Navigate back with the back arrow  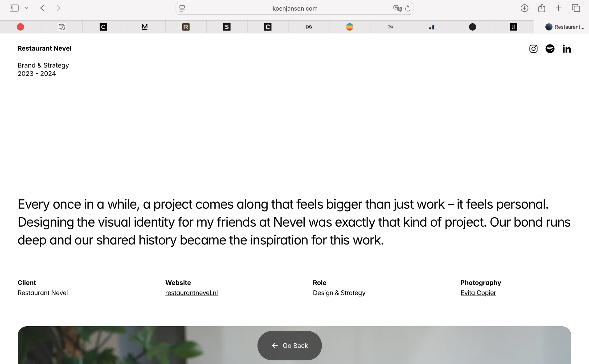(42, 8)
